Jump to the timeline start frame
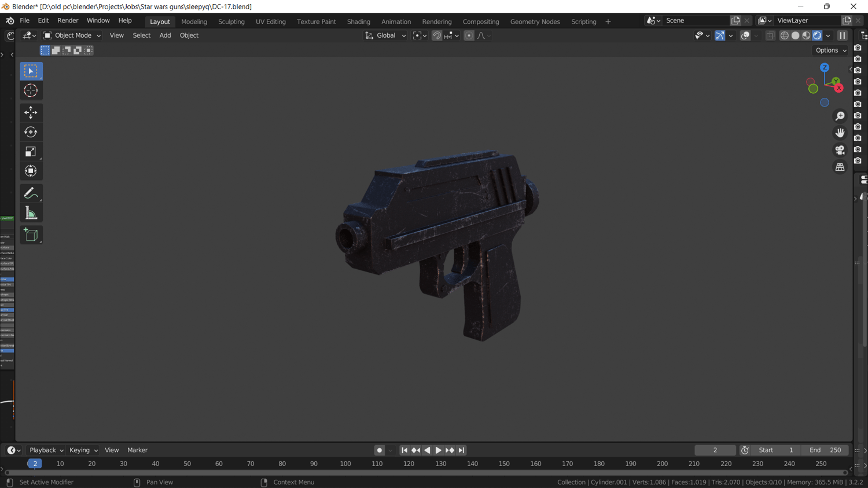Viewport: 868px width, 488px height. coord(404,450)
